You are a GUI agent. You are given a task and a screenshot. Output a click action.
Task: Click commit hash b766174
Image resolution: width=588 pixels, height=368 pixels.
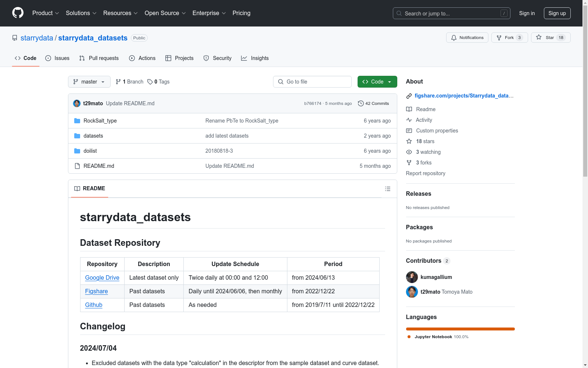click(313, 104)
